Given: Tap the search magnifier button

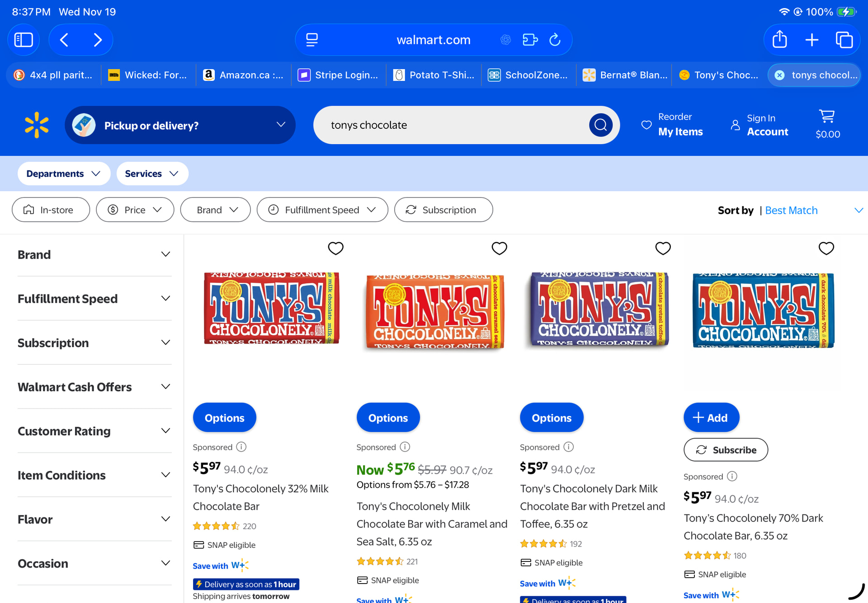Looking at the screenshot, I should pyautogui.click(x=600, y=125).
